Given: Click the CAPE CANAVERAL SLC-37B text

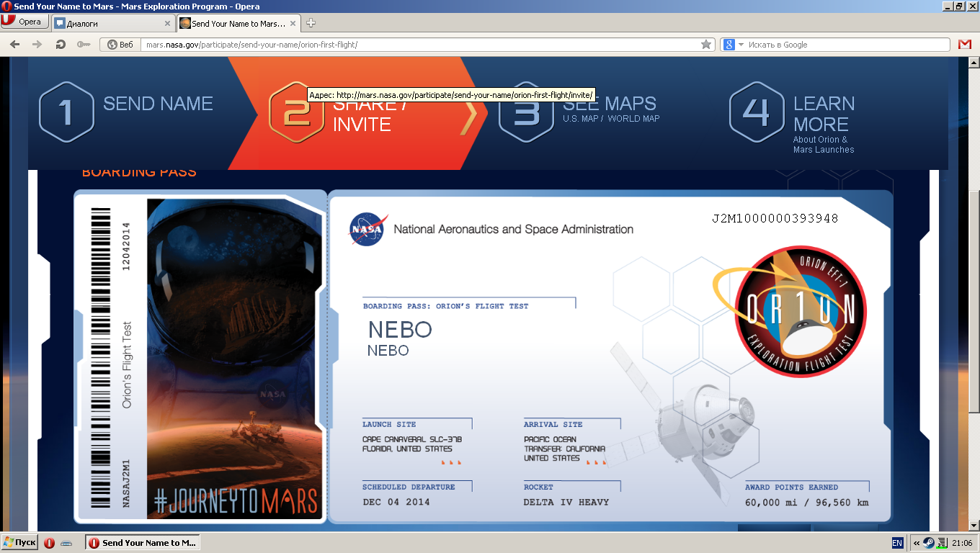Looking at the screenshot, I should click(x=412, y=439).
